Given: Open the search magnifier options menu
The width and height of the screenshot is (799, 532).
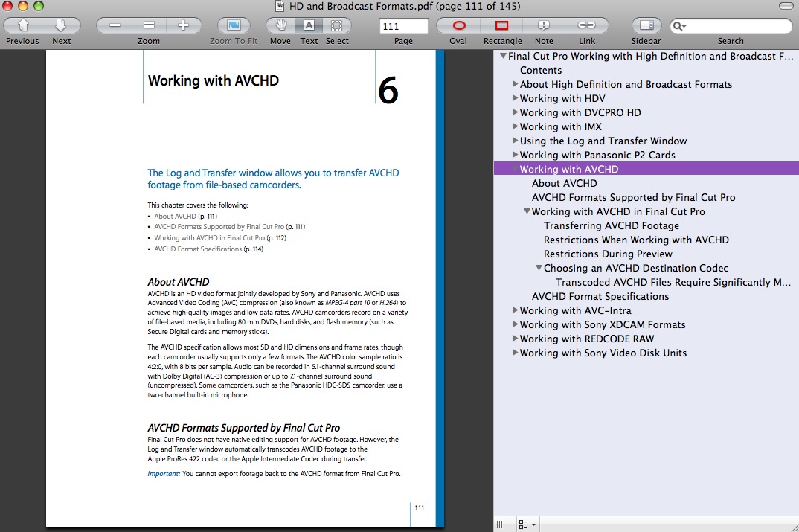Looking at the screenshot, I should (x=679, y=26).
